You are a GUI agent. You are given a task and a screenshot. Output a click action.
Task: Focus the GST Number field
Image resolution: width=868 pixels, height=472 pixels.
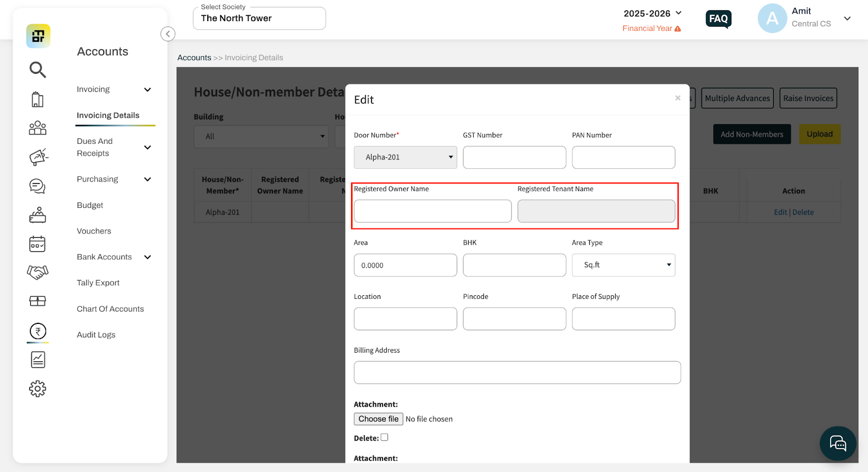click(514, 157)
